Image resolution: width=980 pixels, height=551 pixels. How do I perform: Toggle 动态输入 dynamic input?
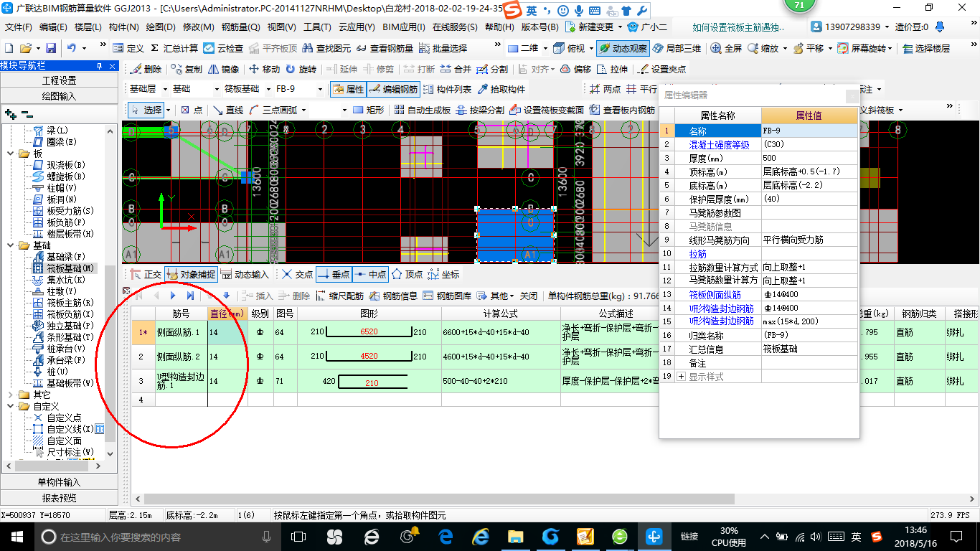tap(244, 274)
